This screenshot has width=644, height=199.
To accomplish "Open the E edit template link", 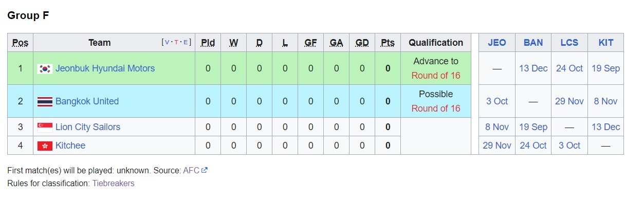I will tap(186, 43).
